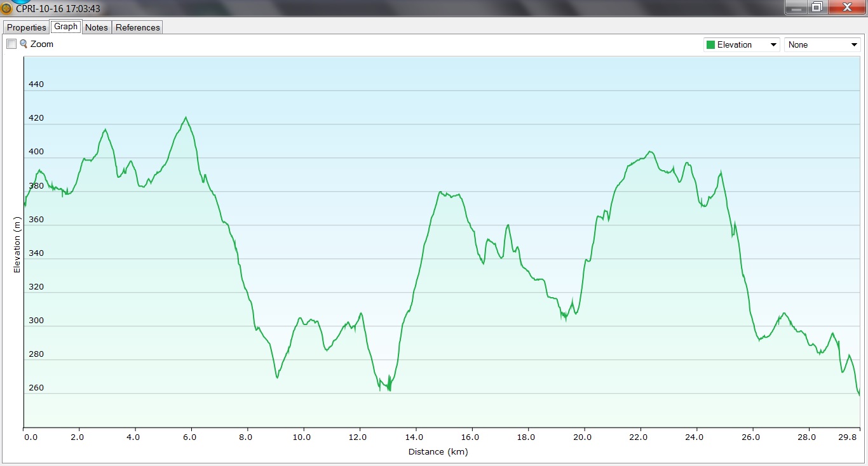Click the elevation peak near 3 km

(x=105, y=130)
